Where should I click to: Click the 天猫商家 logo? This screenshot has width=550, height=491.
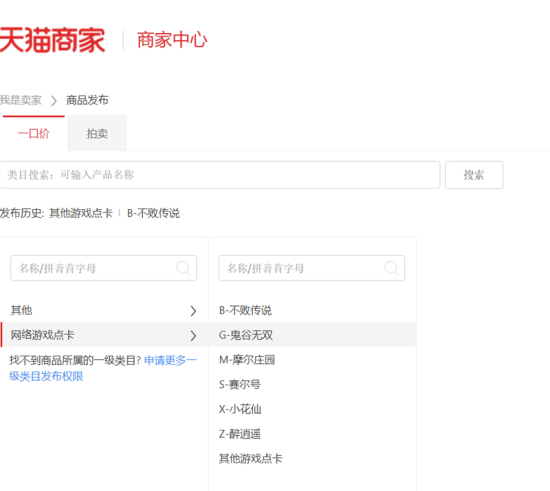click(x=52, y=40)
